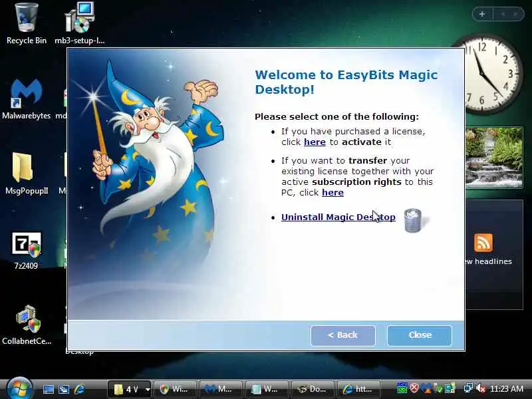Switch to the Malwarebytes 'M...' taskbar window
Screen dimensions: 532x399
(221, 389)
